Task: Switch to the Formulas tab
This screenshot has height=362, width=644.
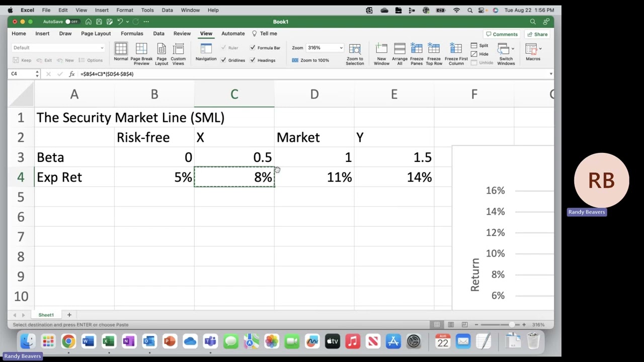Action: 132,34
